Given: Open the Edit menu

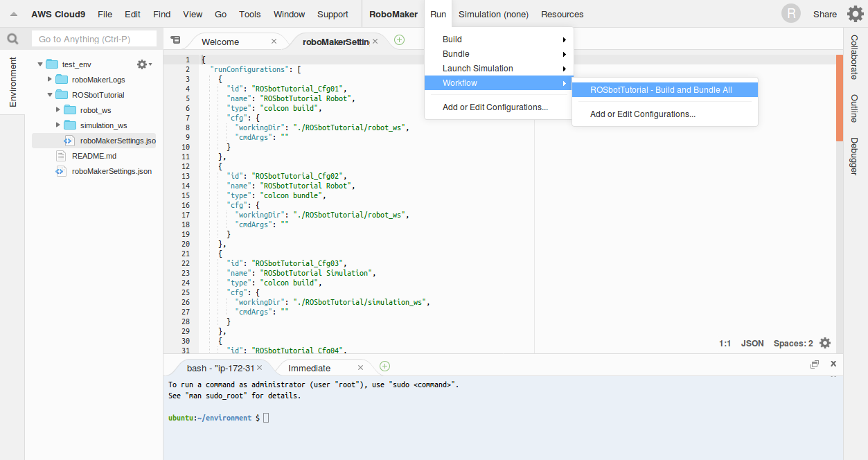Looking at the screenshot, I should (132, 14).
